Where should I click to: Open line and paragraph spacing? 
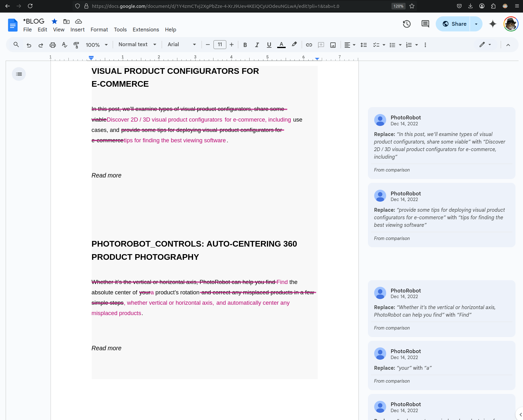point(364,45)
